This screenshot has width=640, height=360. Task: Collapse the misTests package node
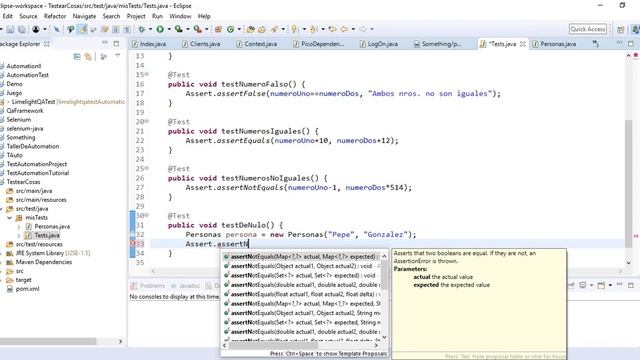9,218
